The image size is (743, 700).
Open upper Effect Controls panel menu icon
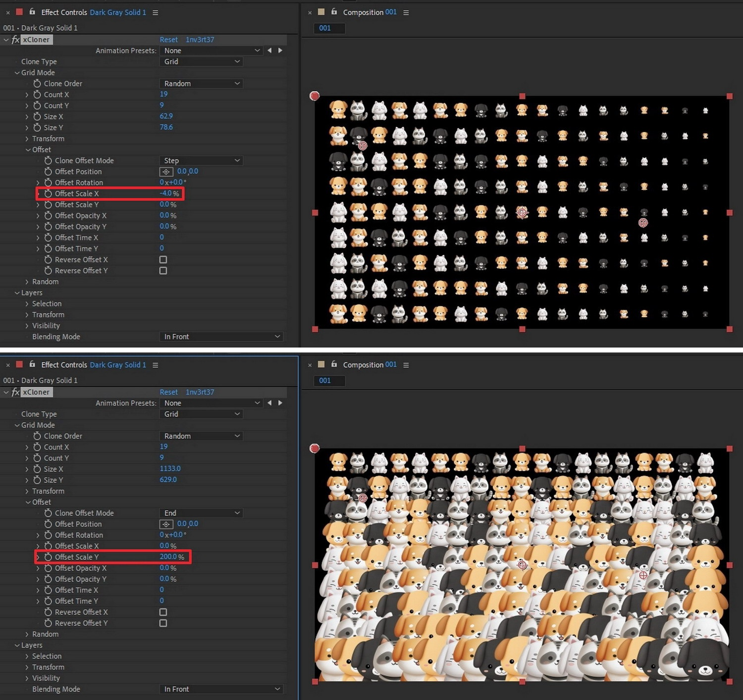pyautogui.click(x=156, y=12)
